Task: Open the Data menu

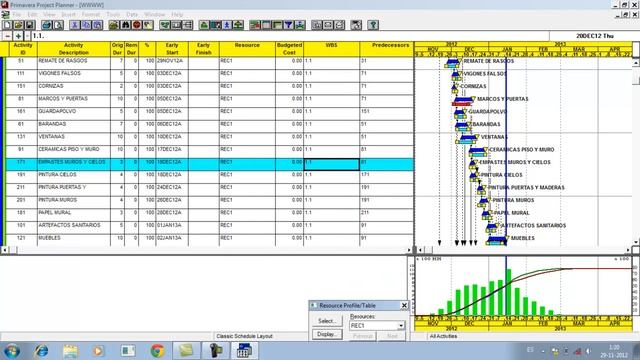Action: point(132,15)
